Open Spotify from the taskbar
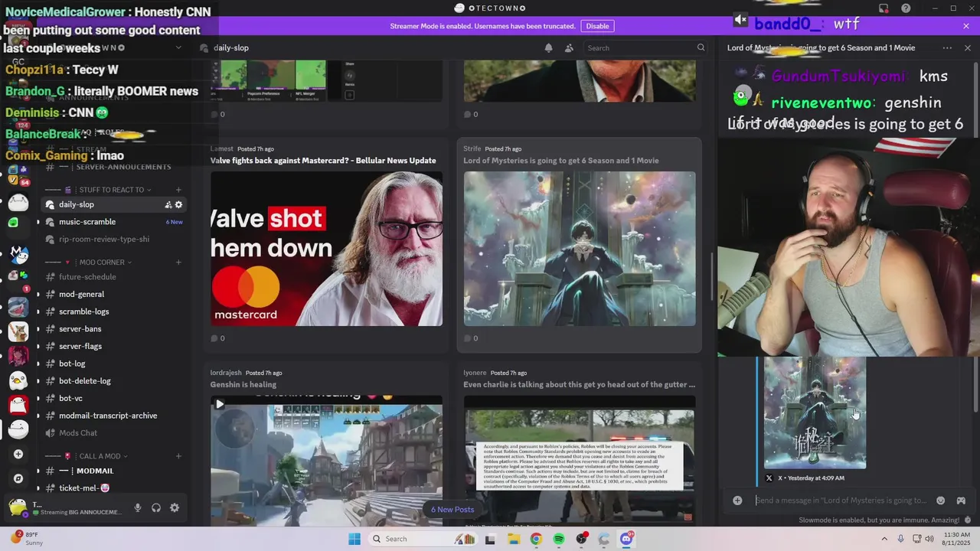Image resolution: width=980 pixels, height=551 pixels. pyautogui.click(x=559, y=539)
